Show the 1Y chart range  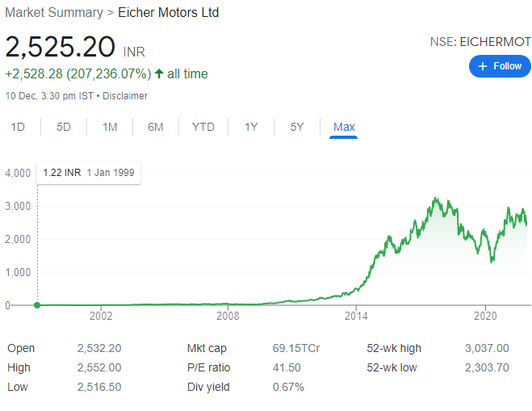(251, 127)
